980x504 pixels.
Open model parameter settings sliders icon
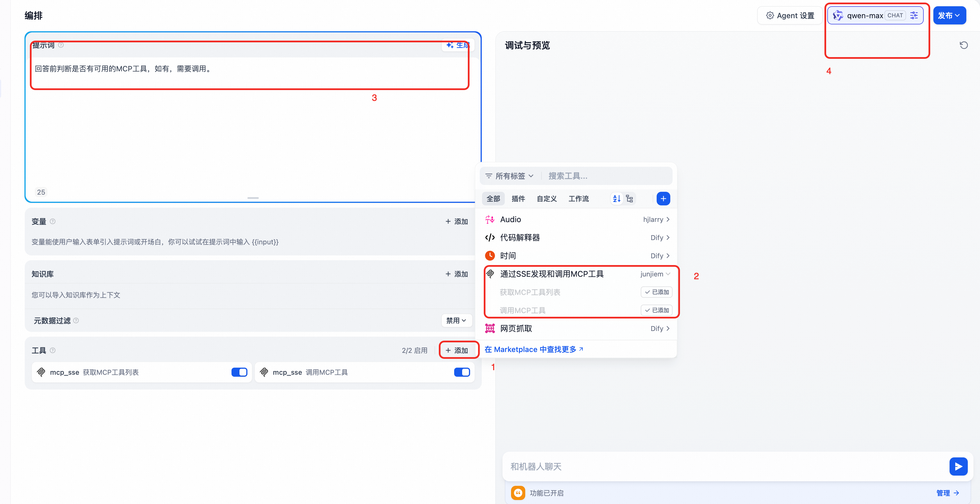pos(914,16)
